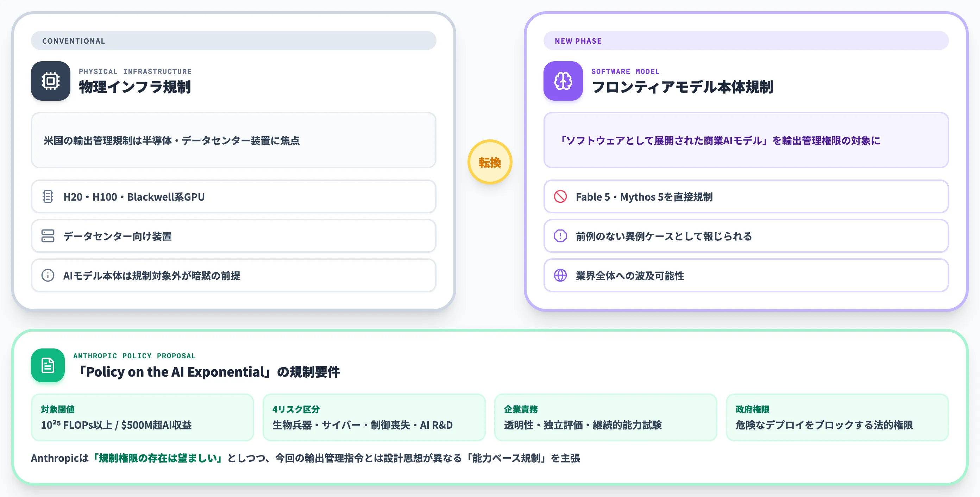The width and height of the screenshot is (980, 497).
Task: Click the 4リスク区分 card label
Action: [x=296, y=409]
